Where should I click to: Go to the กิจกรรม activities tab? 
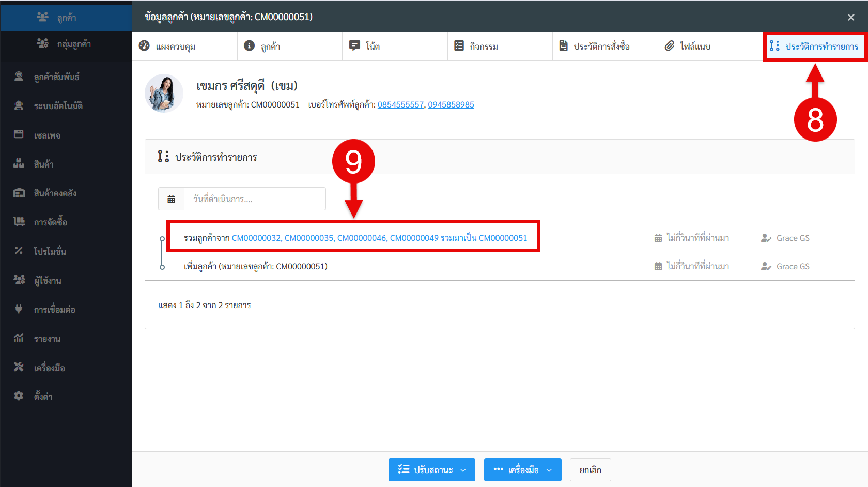tap(484, 47)
